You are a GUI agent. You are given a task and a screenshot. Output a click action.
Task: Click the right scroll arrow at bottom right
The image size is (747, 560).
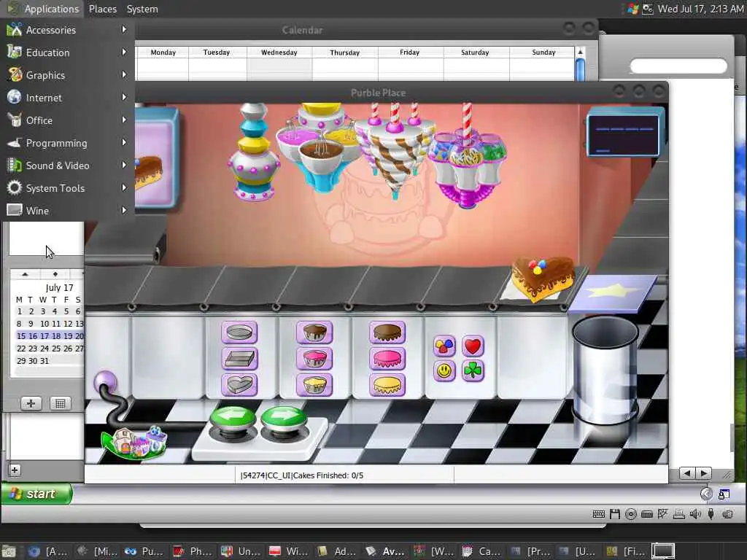click(704, 473)
